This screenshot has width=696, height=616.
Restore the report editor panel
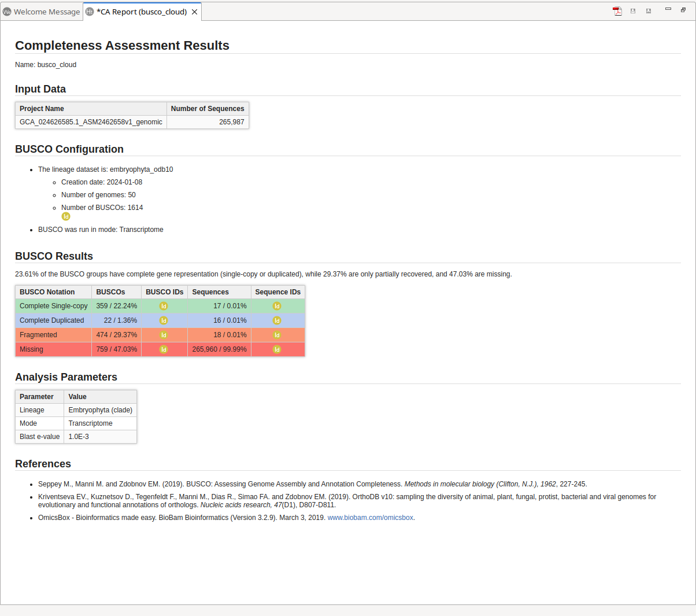(683, 10)
